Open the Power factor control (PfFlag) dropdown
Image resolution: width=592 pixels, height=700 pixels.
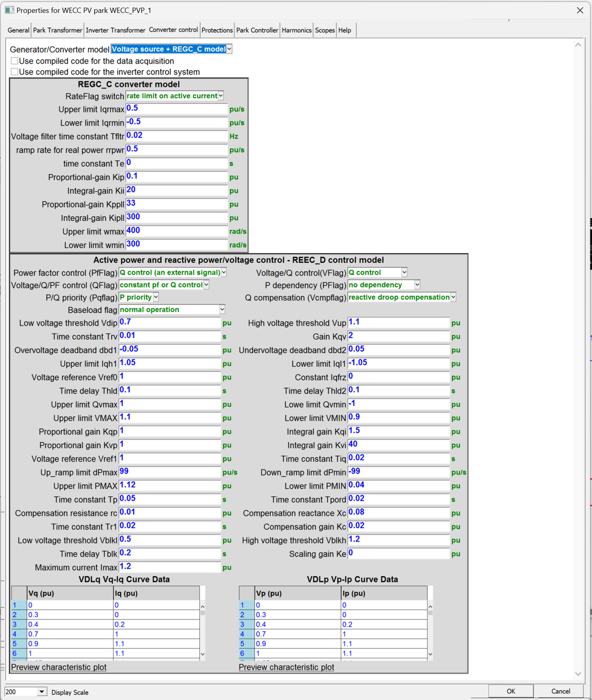224,272
